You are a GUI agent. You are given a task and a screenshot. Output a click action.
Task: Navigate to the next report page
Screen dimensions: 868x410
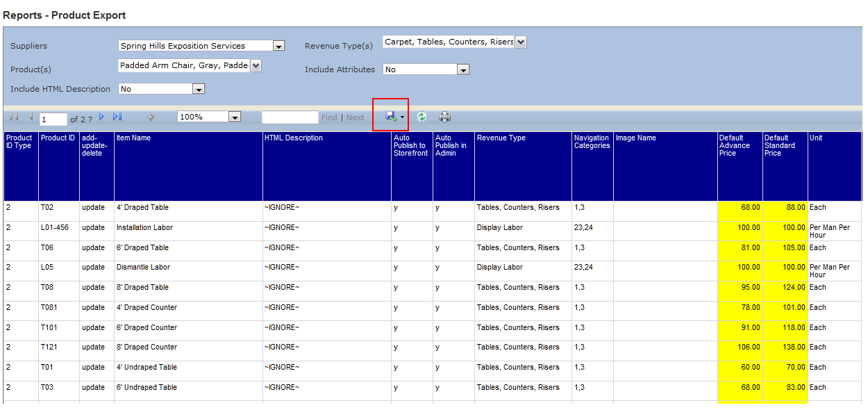[x=101, y=117]
